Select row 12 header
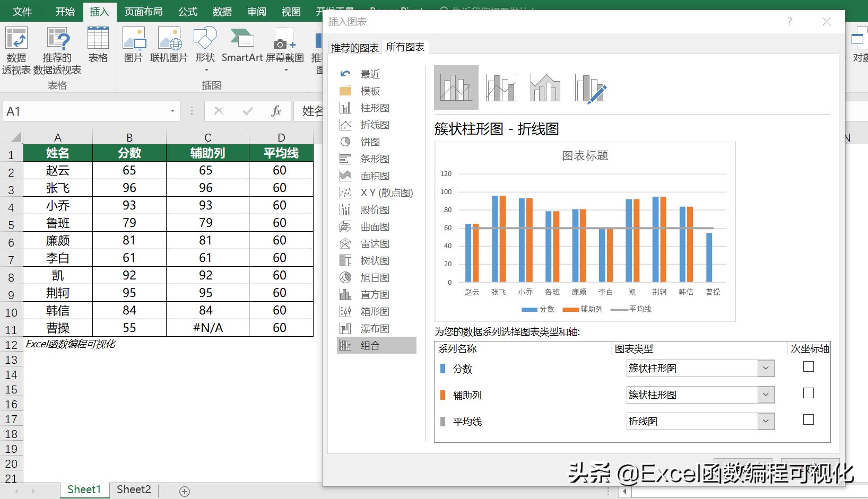Viewport: 868px width, 499px height. [11, 345]
